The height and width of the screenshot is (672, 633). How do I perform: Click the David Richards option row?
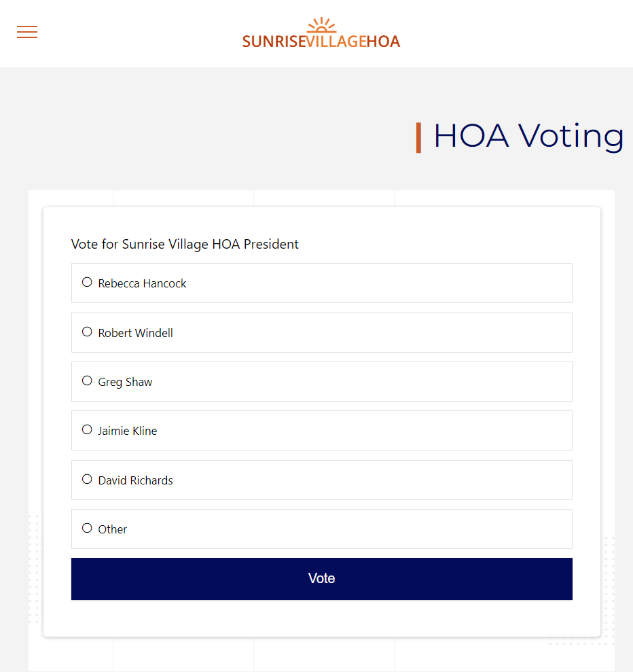pos(321,480)
